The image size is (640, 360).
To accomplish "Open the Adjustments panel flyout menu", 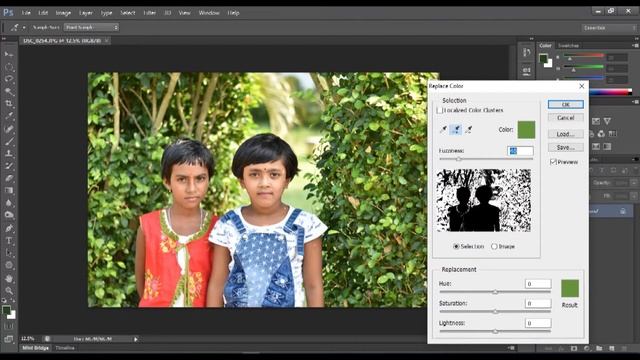I will pos(635,101).
